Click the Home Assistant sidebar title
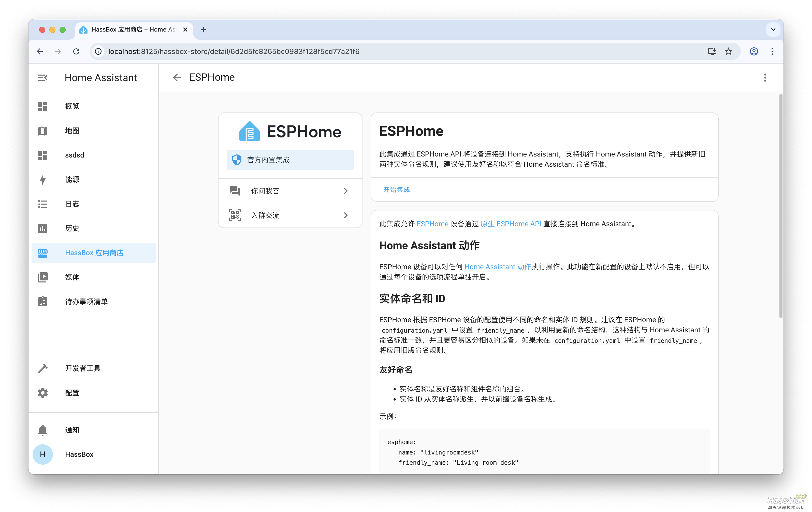This screenshot has height=512, width=812. click(101, 78)
